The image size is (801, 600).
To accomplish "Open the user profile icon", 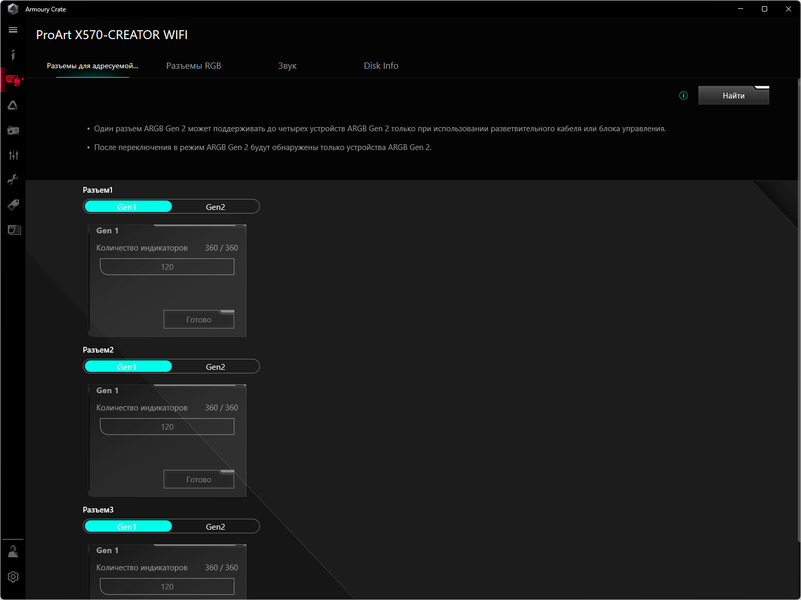I will click(13, 551).
